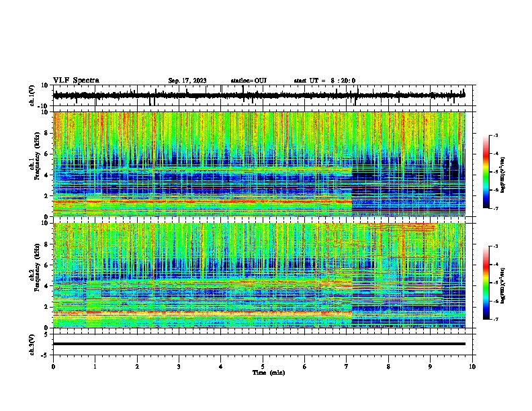Viewport: 532px width, 411px height.
Task: Click the "VLF Spectra" plot title
Action: (x=76, y=81)
